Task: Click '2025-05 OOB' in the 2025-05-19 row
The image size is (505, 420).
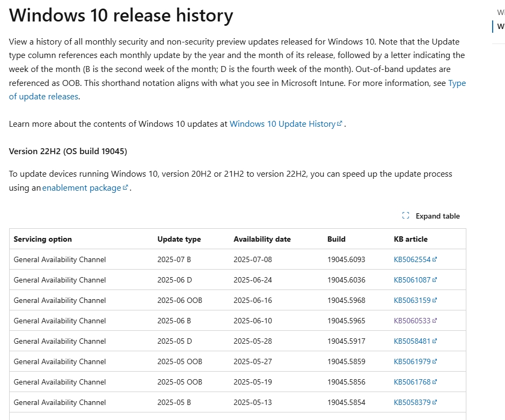Action: tap(180, 382)
